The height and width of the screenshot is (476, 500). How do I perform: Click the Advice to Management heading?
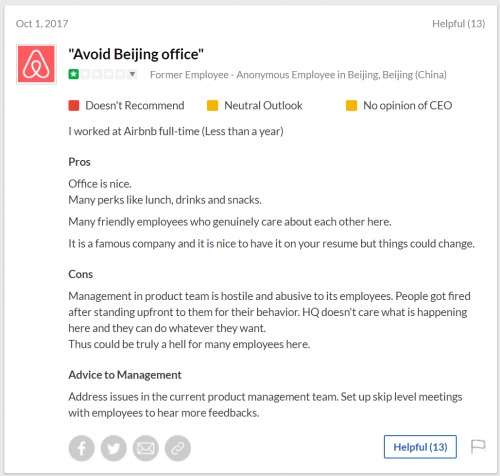(x=125, y=375)
